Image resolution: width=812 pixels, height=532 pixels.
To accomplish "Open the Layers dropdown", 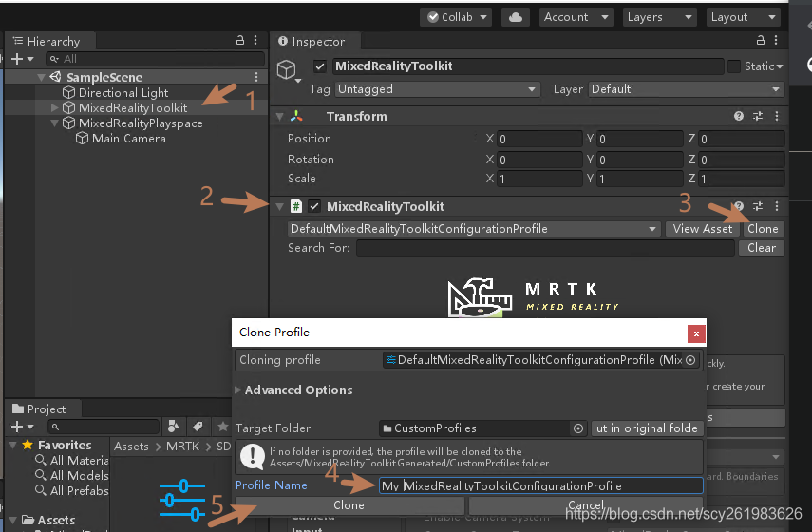I will click(659, 17).
